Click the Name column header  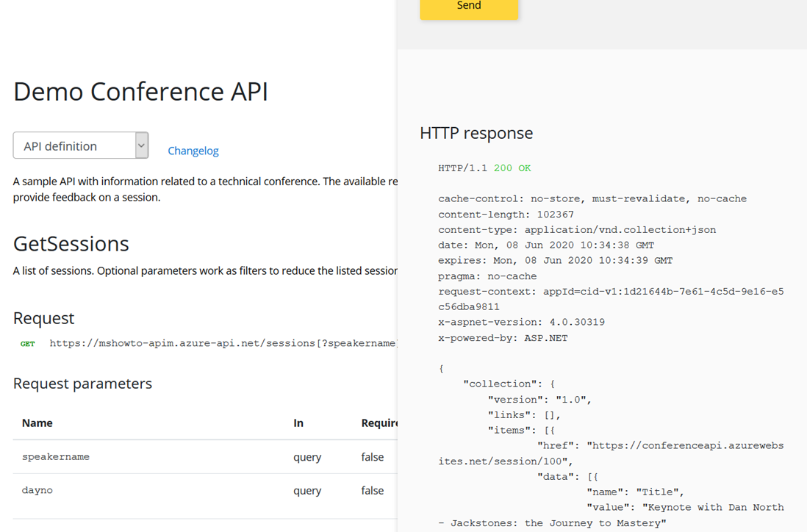[37, 423]
